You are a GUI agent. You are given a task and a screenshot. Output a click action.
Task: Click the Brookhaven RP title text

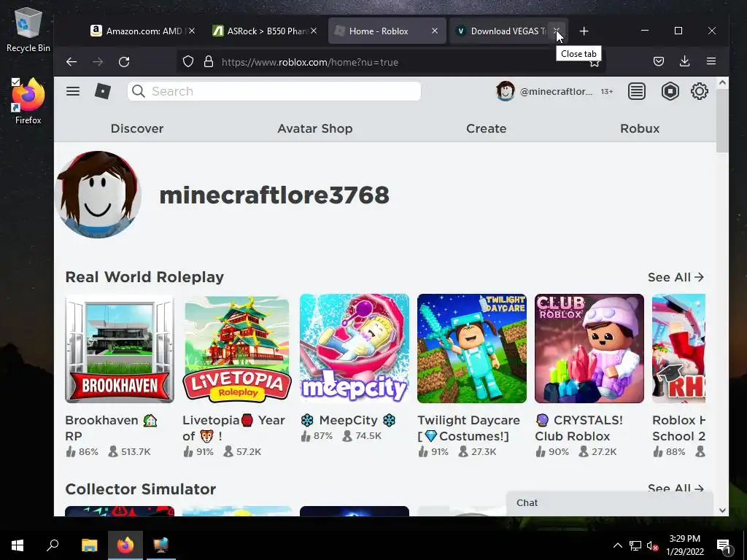pyautogui.click(x=112, y=428)
